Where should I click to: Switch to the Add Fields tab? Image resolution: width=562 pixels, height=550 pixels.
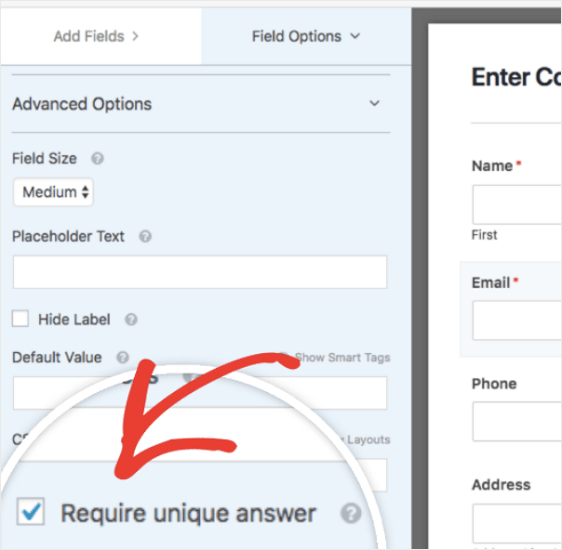[x=96, y=36]
